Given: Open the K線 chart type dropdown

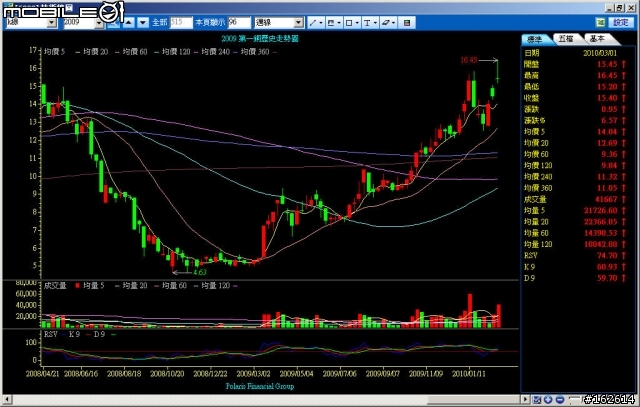Looking at the screenshot, I should (x=52, y=23).
